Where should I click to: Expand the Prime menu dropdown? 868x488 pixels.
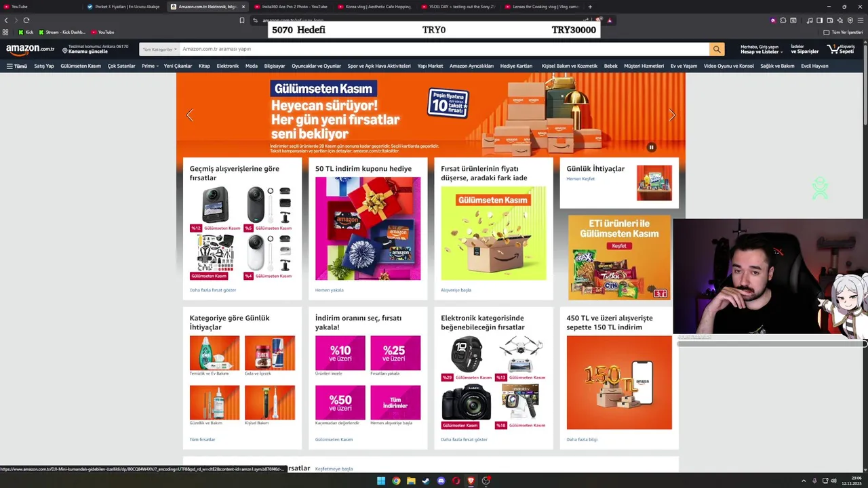150,66
